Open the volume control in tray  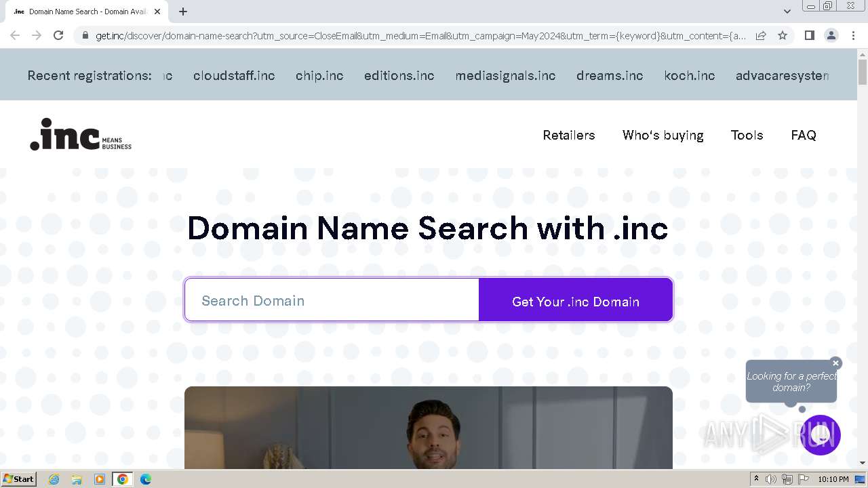pyautogui.click(x=771, y=479)
